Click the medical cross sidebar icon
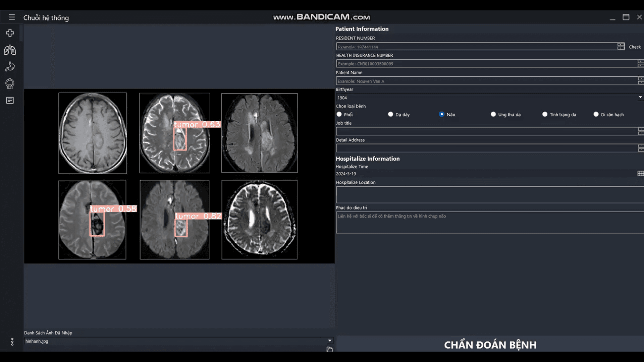 [x=10, y=33]
